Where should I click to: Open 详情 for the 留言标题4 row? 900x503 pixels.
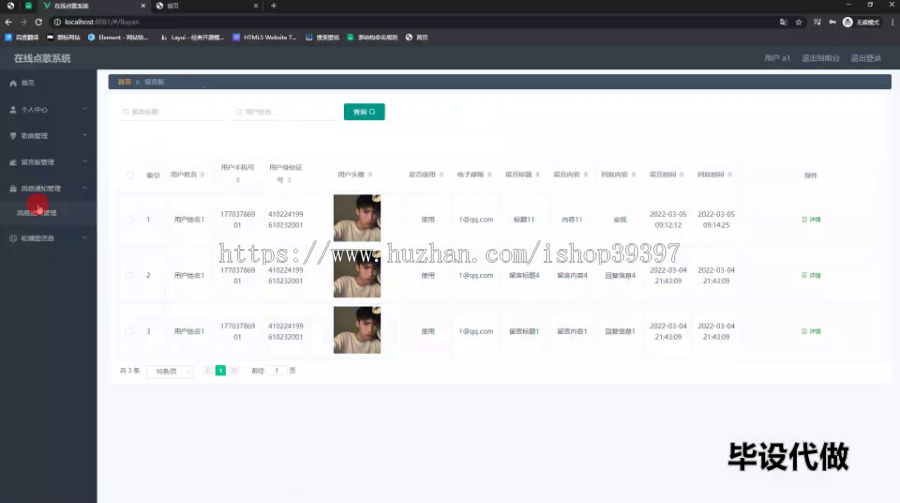click(811, 275)
